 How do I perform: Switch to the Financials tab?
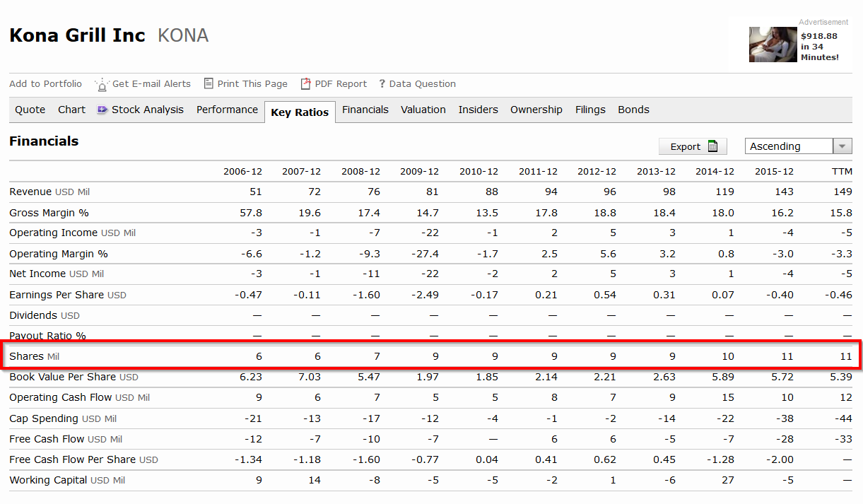pos(365,110)
